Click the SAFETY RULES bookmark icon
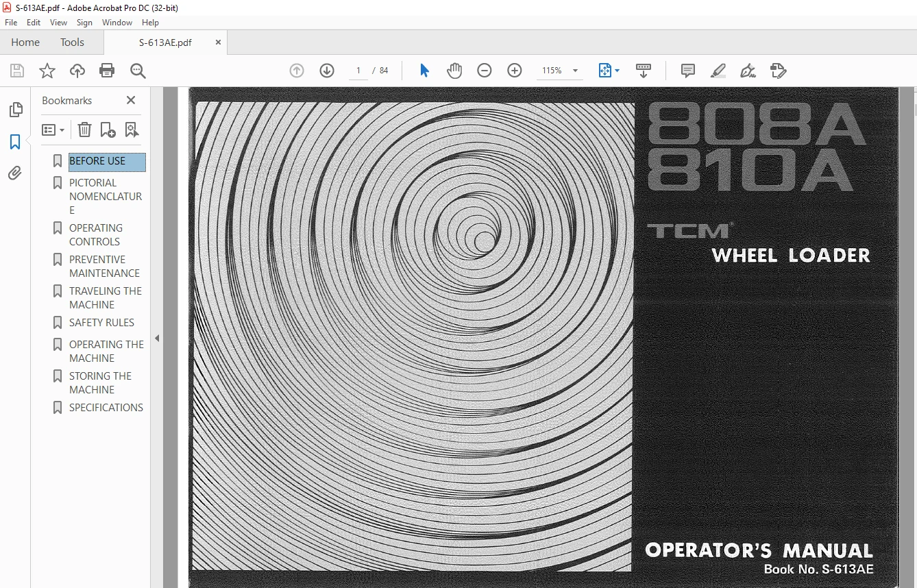Screen dimensions: 917x588 (x=58, y=323)
